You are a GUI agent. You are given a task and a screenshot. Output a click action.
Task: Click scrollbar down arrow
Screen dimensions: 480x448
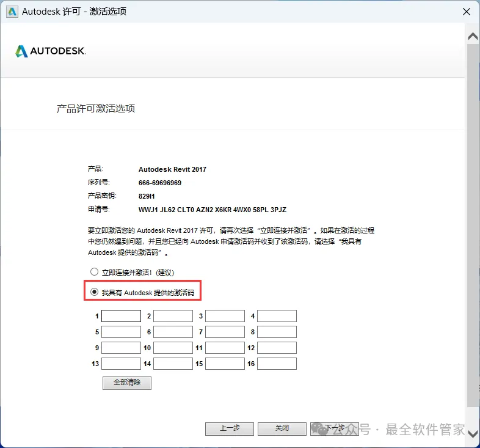pos(473,433)
